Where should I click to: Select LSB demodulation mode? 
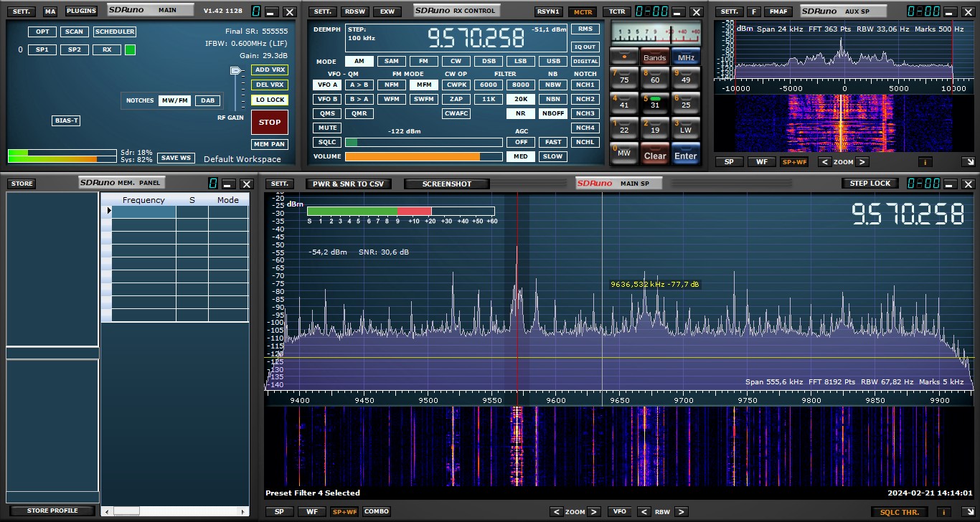(520, 61)
